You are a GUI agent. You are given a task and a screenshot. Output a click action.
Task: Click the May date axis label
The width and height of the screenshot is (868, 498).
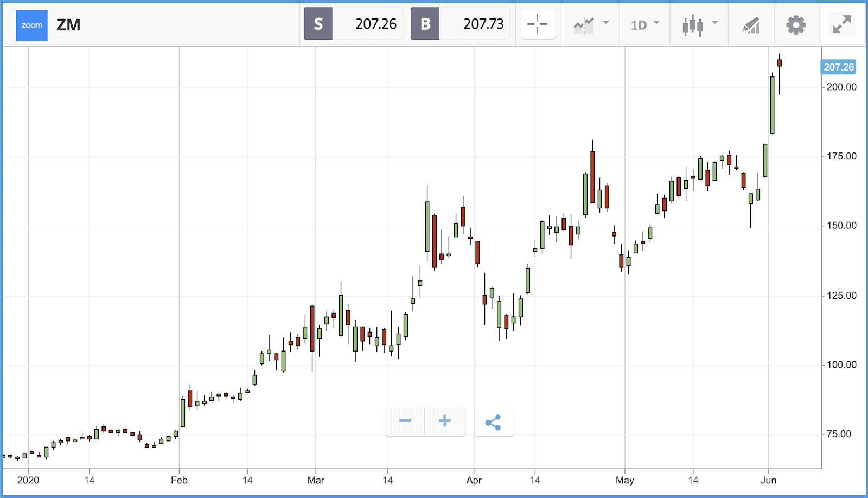click(625, 480)
